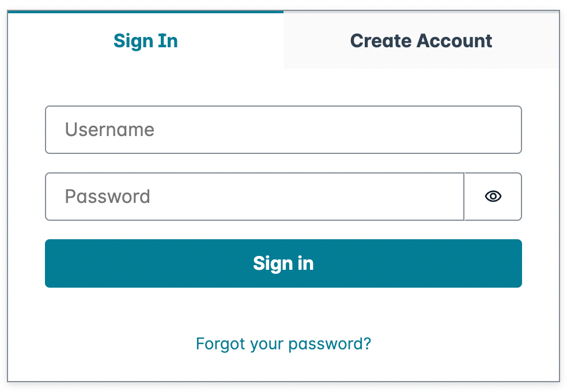Unmask password using the eye button
The width and height of the screenshot is (567, 392).
(493, 197)
